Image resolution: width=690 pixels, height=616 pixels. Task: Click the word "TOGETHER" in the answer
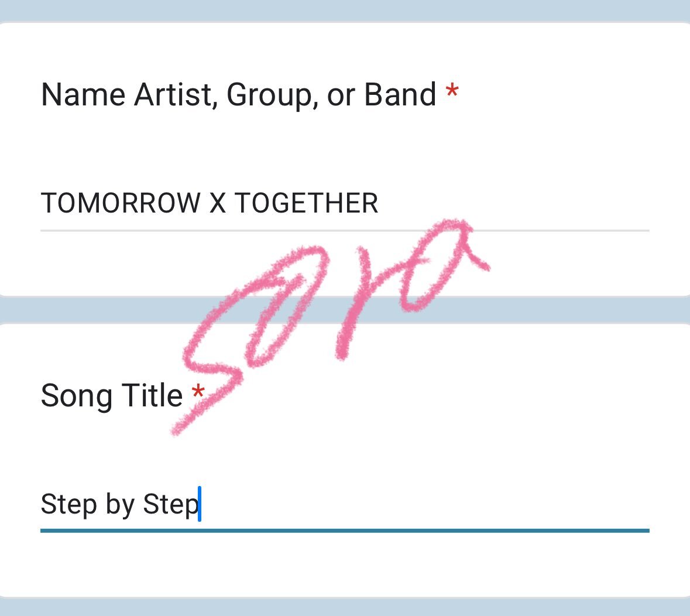tap(306, 203)
